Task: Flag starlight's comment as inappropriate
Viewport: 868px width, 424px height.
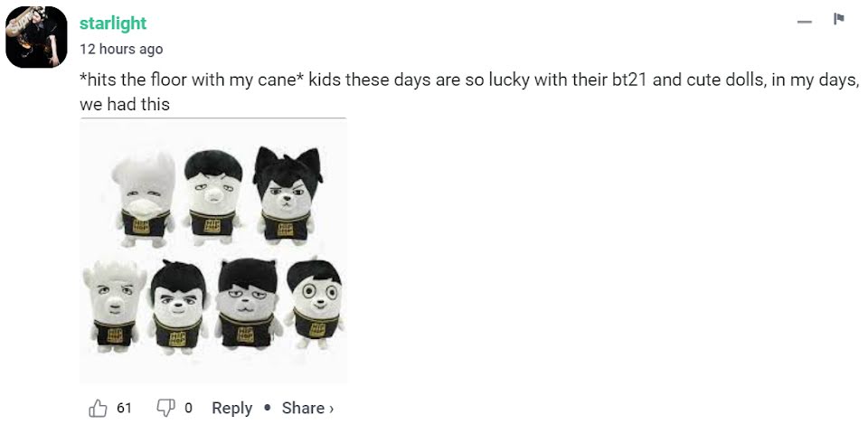Action: click(x=839, y=19)
